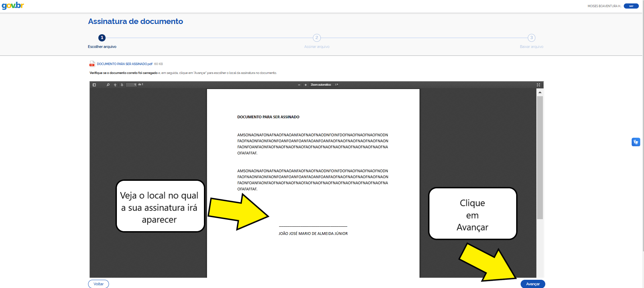Select step 2 'Assinar arquivo'
This screenshot has height=288, width=644.
317,38
